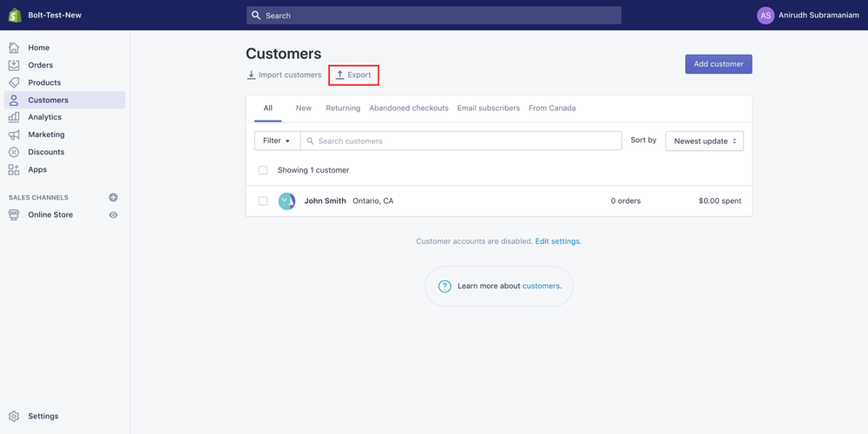
Task: View online store via eye icon
Action: 114,214
